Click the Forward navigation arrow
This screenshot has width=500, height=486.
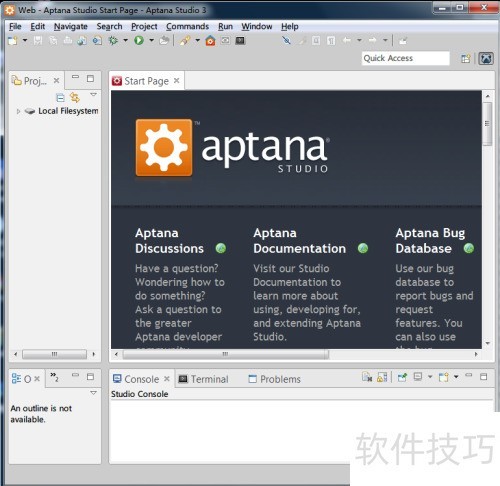(x=372, y=41)
